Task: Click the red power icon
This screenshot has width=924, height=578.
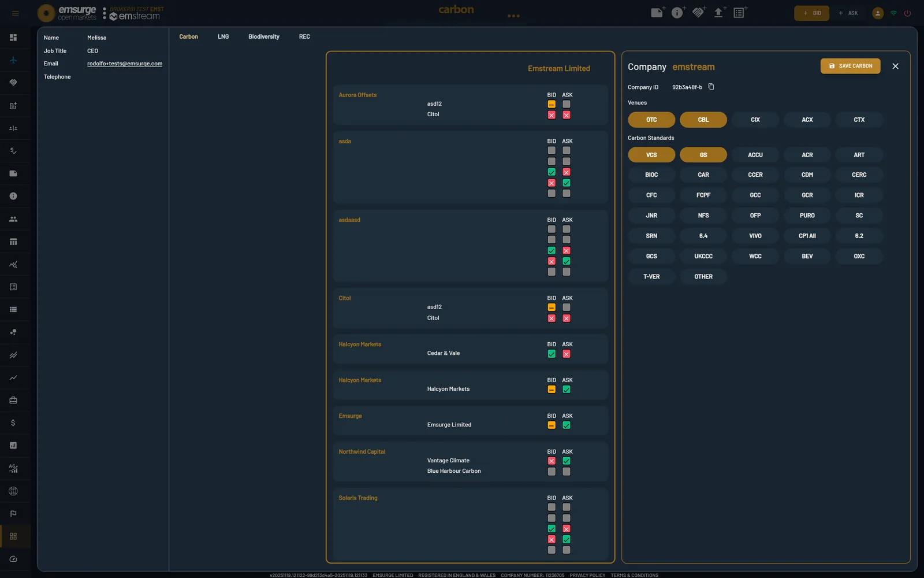Action: [x=907, y=13]
